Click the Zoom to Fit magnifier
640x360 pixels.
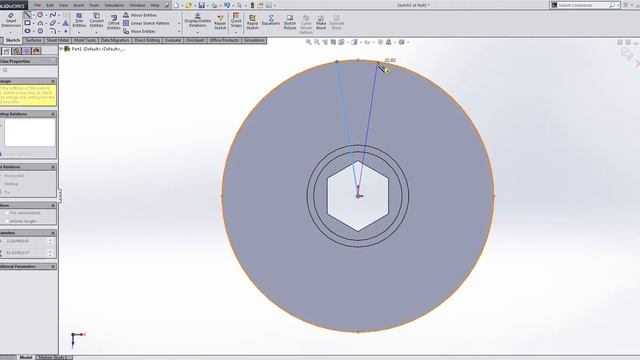309,42
